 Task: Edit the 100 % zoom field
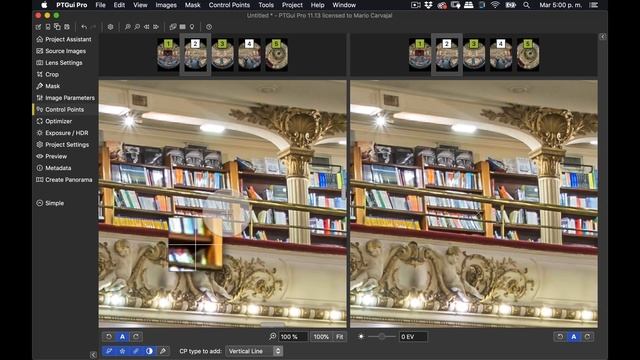click(293, 337)
